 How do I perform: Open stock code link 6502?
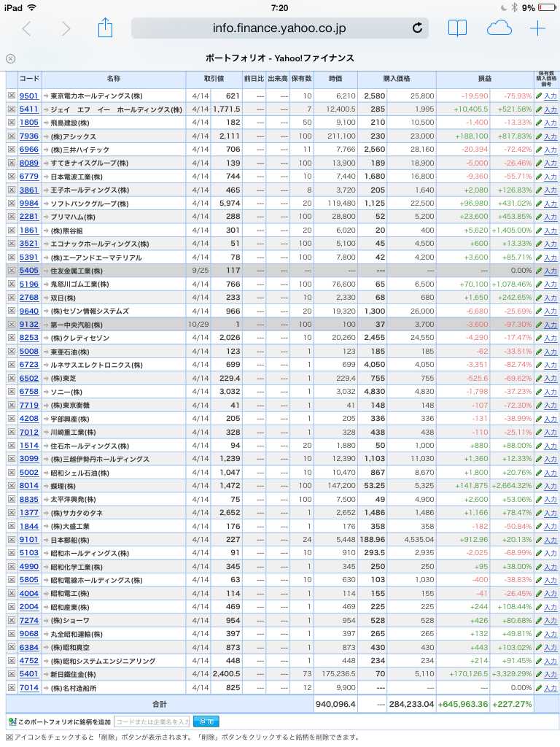point(29,379)
